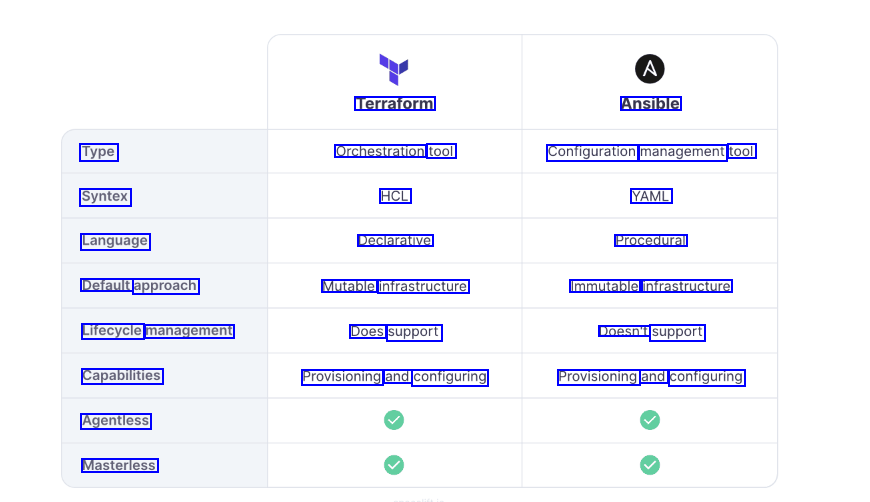Viewport: 870px width, 502px height.
Task: Click the Agentless row label
Action: (x=115, y=421)
